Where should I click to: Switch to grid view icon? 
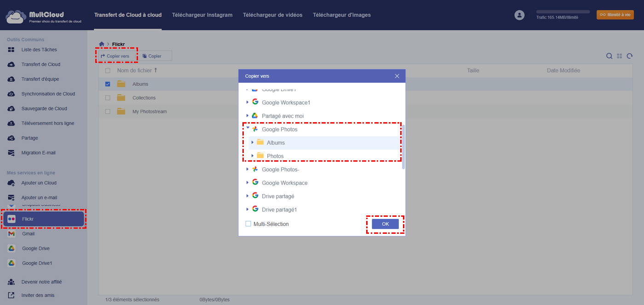coord(620,56)
